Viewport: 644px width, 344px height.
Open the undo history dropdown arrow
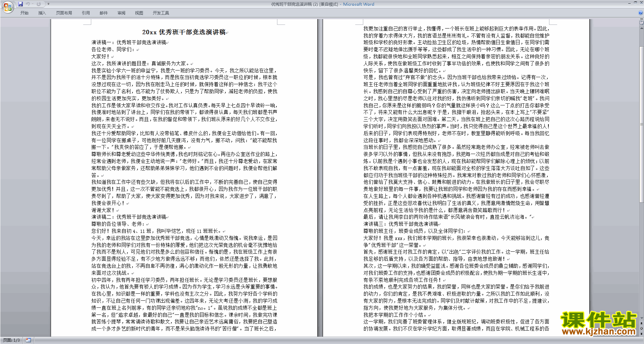[33, 4]
